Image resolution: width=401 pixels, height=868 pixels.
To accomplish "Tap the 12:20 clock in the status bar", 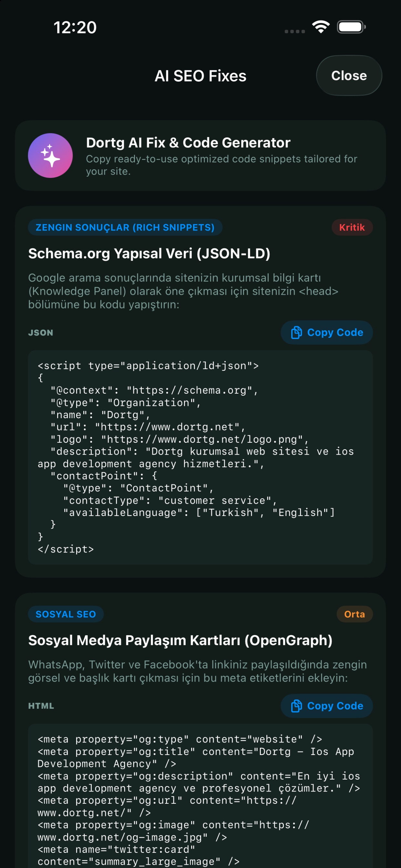I will [75, 27].
